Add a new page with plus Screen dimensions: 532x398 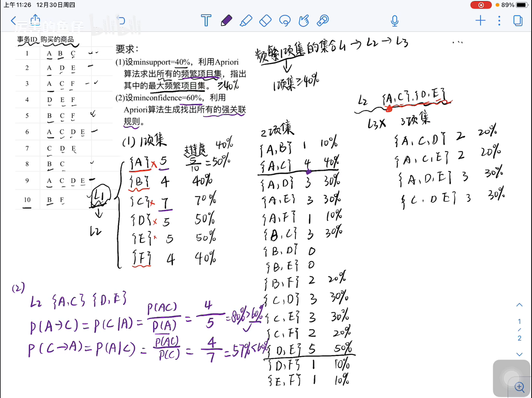(481, 20)
